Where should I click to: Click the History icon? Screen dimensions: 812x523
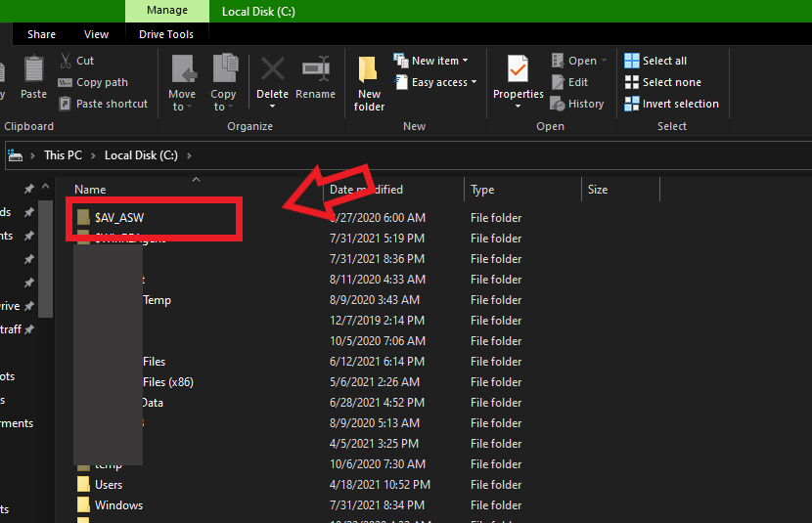click(x=558, y=104)
